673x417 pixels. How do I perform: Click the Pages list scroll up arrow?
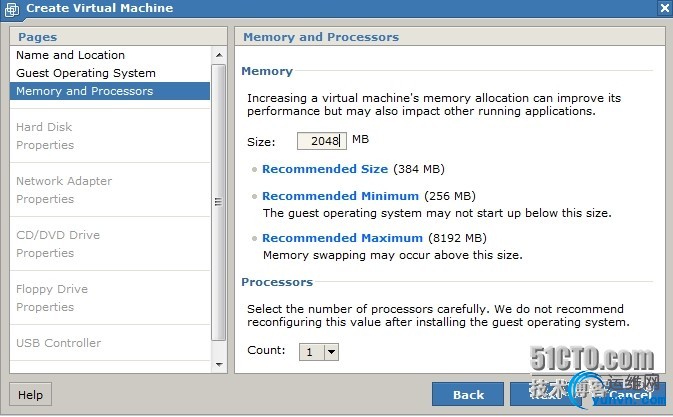pyautogui.click(x=219, y=53)
